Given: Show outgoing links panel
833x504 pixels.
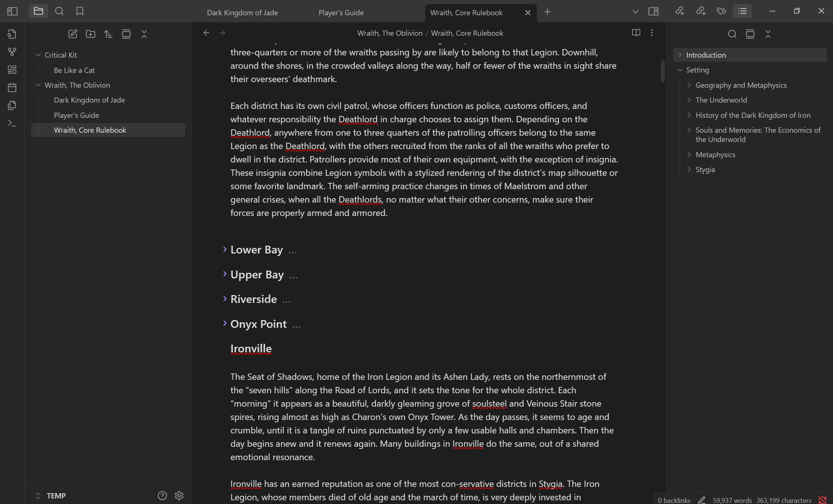Looking at the screenshot, I should pos(701,11).
